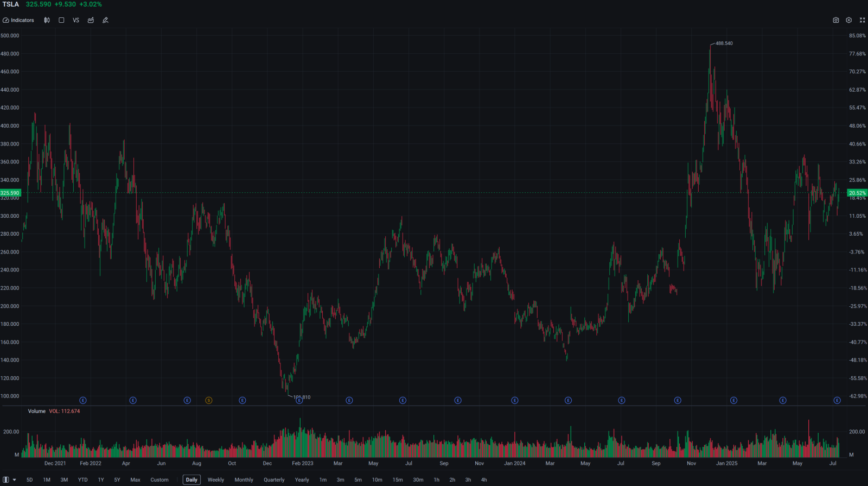The height and width of the screenshot is (486, 868).
Task: Click the chart overlay area icon
Action: [91, 20]
